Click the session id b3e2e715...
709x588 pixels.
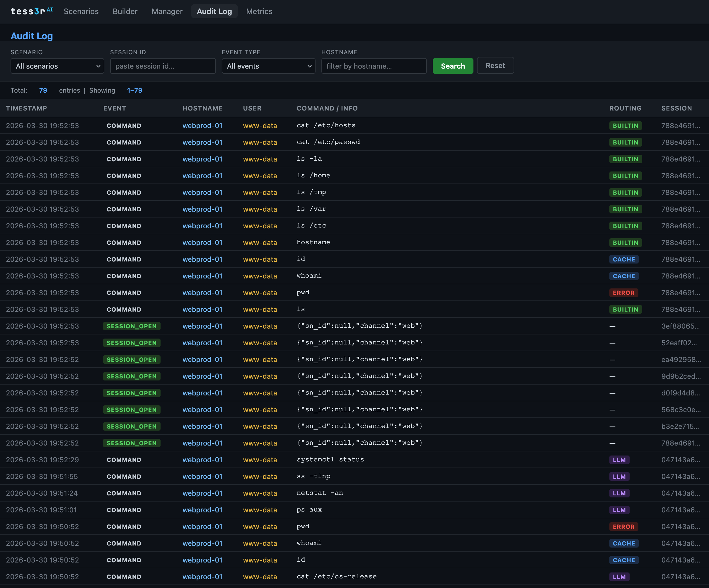point(680,426)
